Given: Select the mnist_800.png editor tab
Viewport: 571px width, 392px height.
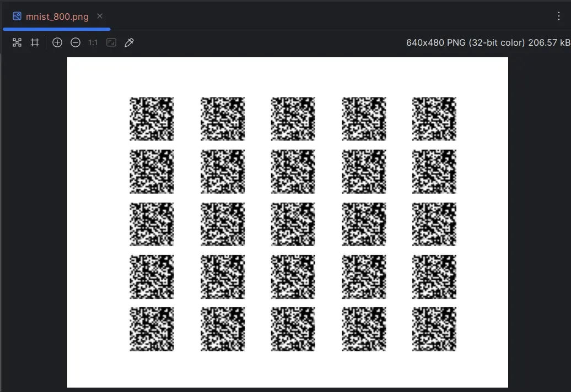Looking at the screenshot, I should coord(57,17).
